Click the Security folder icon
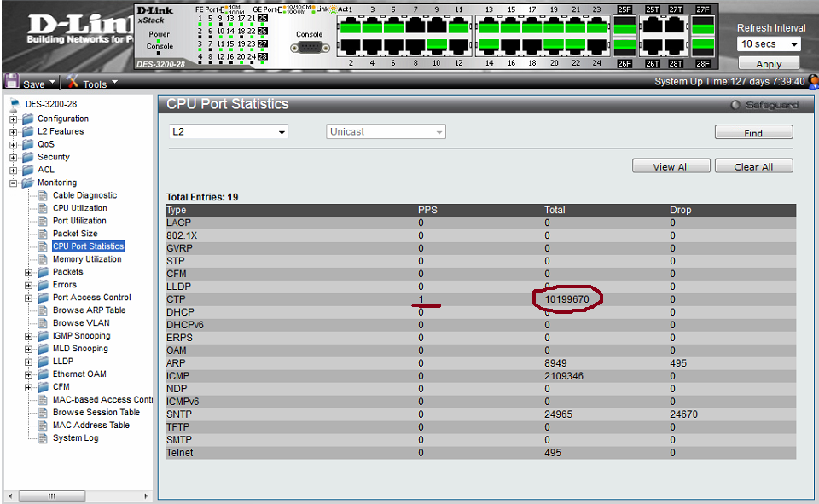819x504 pixels. pos(27,157)
